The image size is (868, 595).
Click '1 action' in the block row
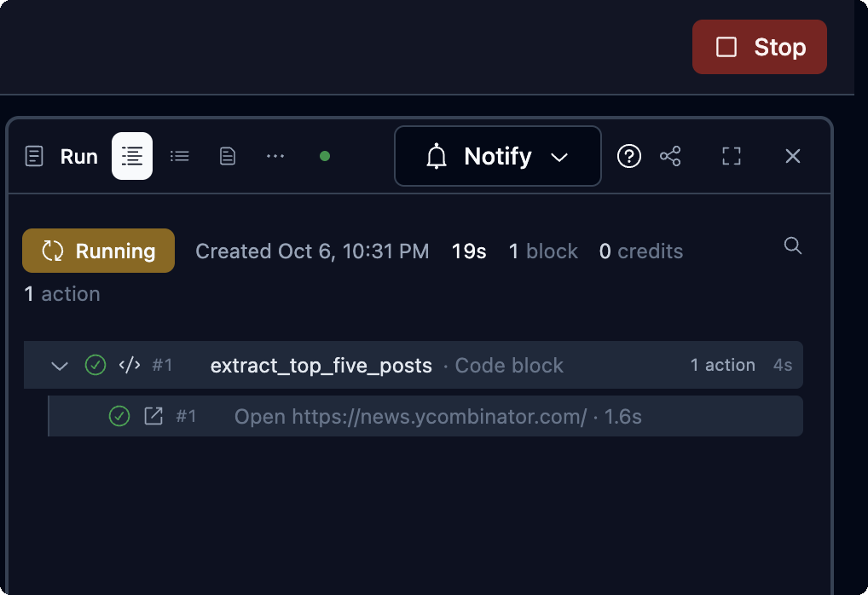click(x=722, y=366)
